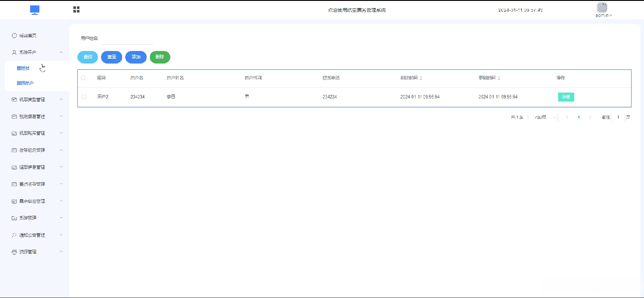644x298 pixels.
Task: Collapse the 系统用户 menu chevron
Action: tap(61, 52)
